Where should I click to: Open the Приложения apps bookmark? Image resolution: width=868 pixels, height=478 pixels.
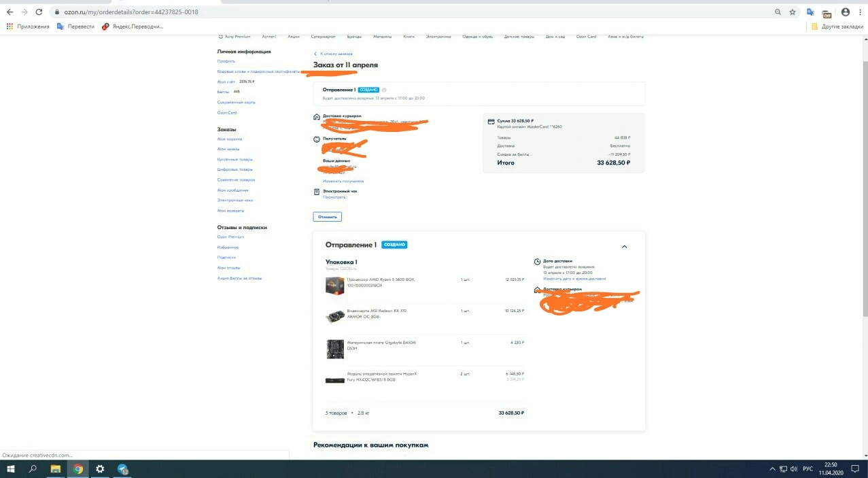(29, 27)
